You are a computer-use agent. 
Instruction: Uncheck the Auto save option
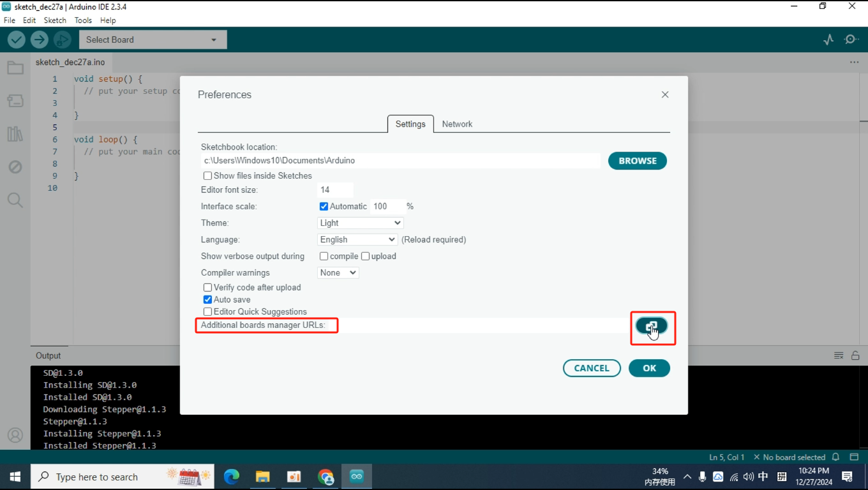(207, 299)
